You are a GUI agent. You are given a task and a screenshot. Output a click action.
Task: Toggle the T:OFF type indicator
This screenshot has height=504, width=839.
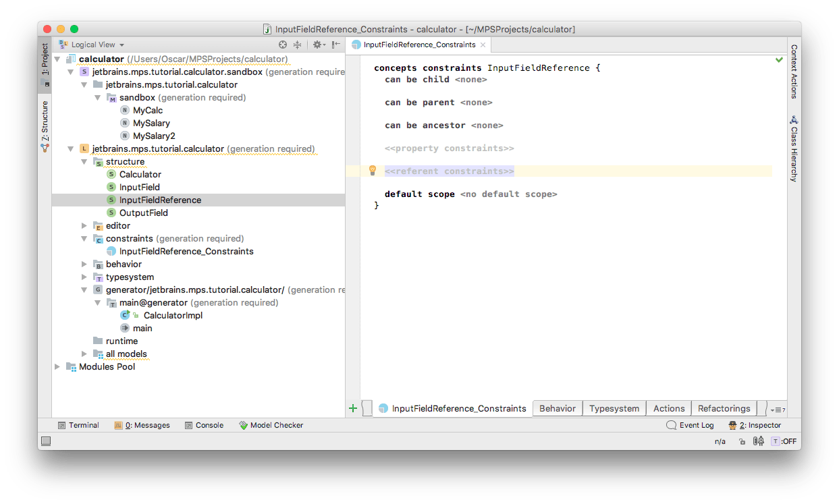(x=784, y=441)
